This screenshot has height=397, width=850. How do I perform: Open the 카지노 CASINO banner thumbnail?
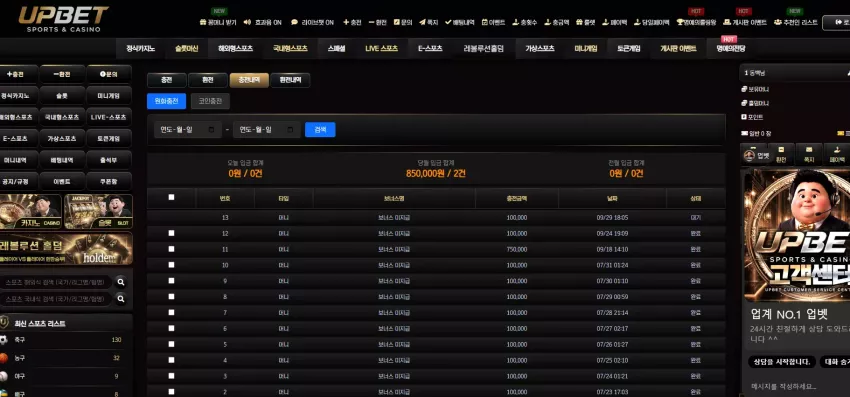pyautogui.click(x=31, y=212)
